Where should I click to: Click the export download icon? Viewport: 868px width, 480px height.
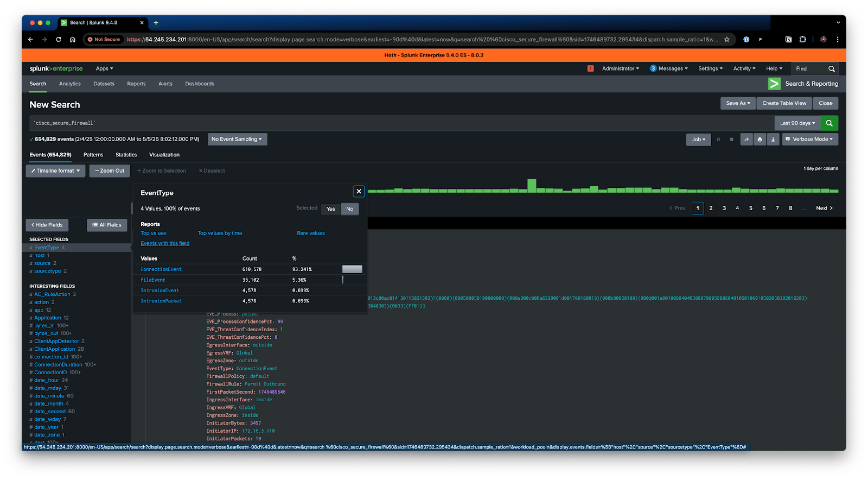pyautogui.click(x=773, y=140)
